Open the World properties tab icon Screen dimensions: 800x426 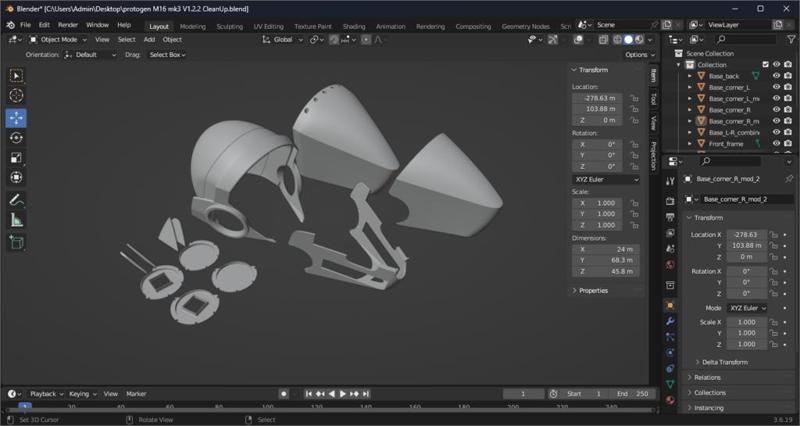click(x=670, y=264)
